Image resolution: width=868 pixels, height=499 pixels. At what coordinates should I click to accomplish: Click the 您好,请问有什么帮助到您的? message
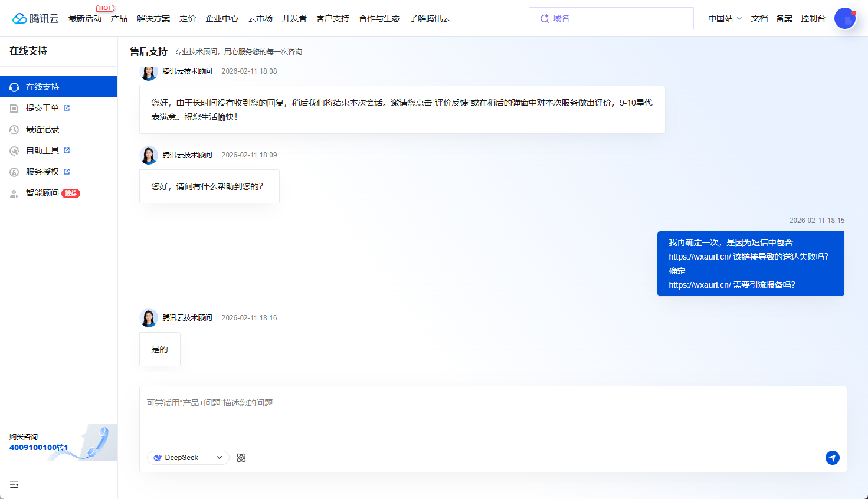209,186
